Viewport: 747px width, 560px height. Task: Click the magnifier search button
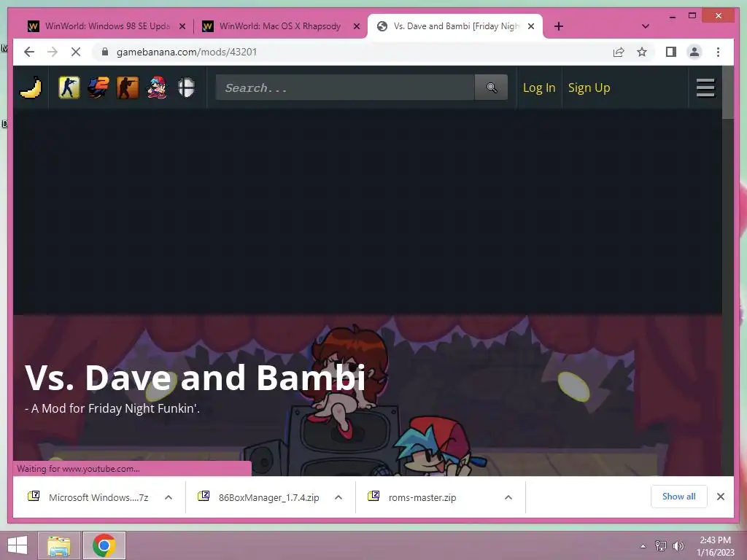click(491, 87)
